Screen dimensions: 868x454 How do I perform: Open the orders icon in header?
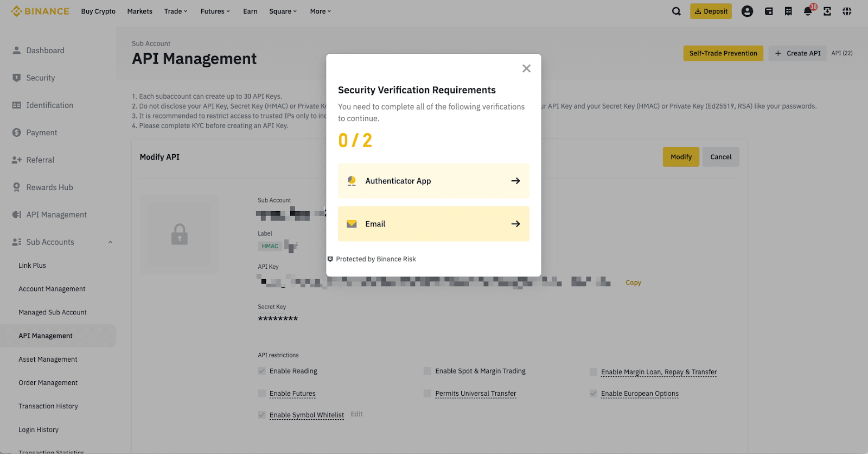[x=788, y=11]
